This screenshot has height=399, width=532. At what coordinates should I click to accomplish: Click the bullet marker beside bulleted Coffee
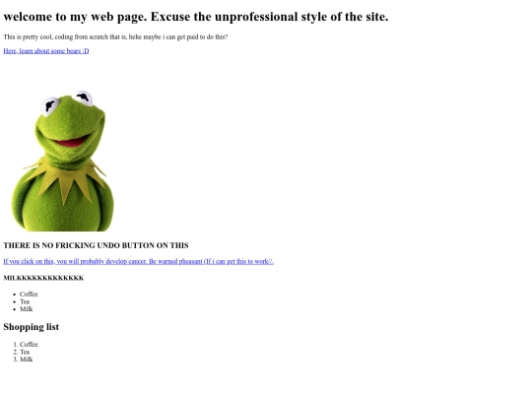pyautogui.click(x=15, y=295)
